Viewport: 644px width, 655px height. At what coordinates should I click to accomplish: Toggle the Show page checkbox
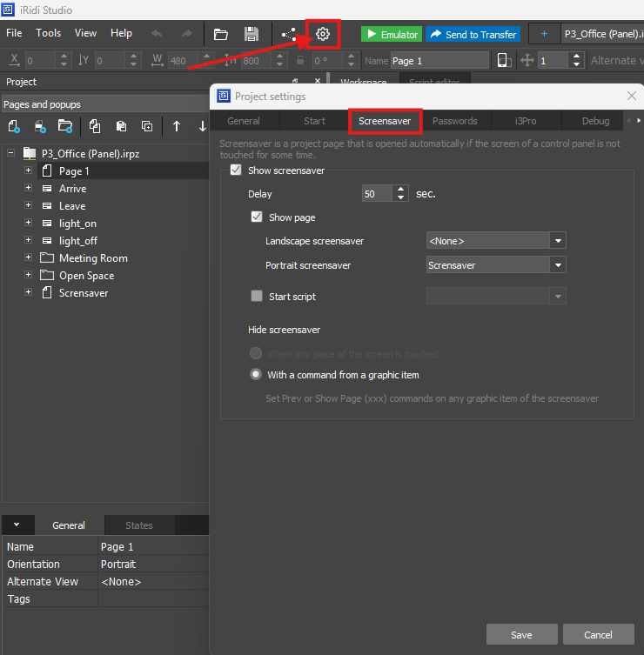(x=257, y=217)
